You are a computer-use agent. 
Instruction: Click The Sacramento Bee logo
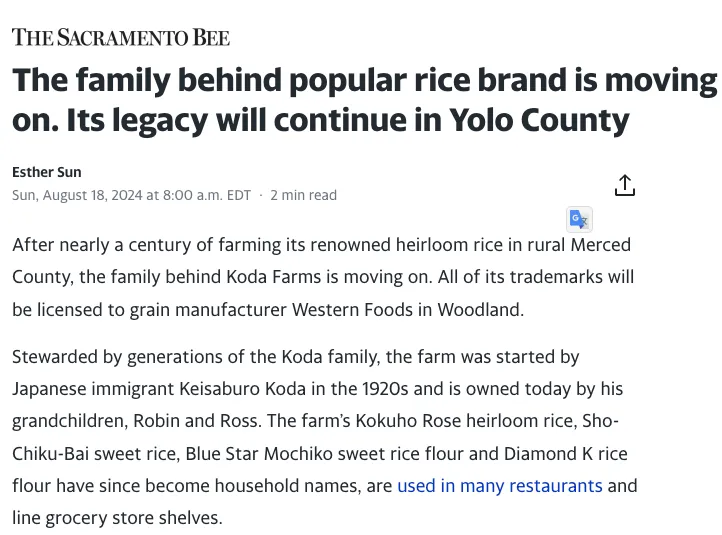(121, 38)
